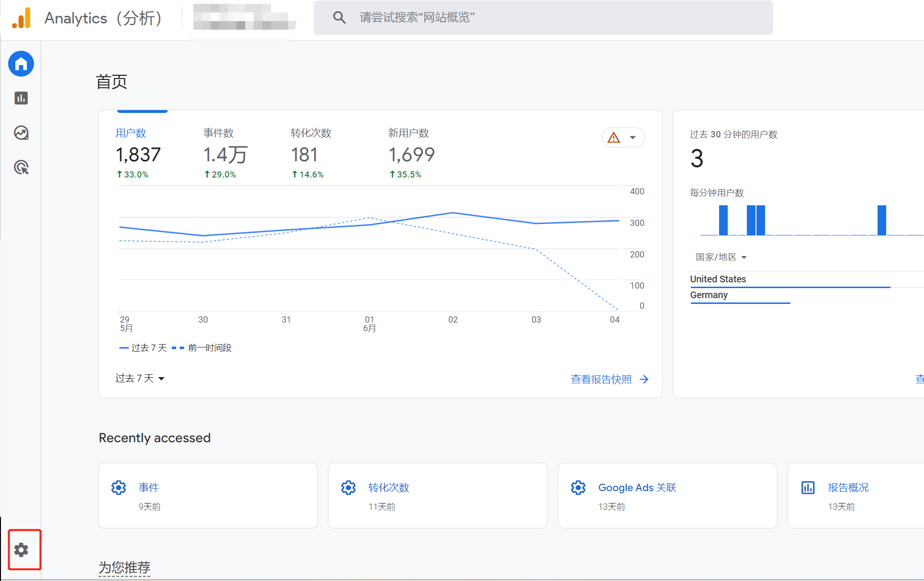This screenshot has width=924, height=581.
Task: Click the 为您推荐 section heading
Action: click(x=124, y=567)
